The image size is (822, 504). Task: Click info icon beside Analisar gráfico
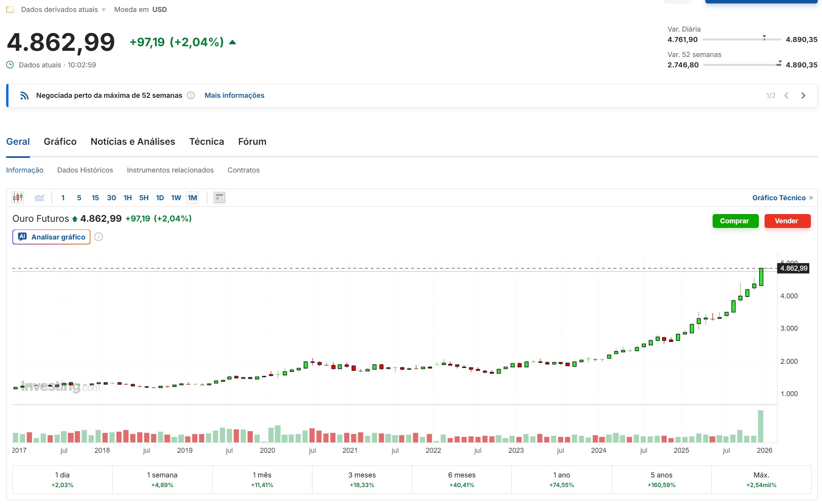point(99,237)
